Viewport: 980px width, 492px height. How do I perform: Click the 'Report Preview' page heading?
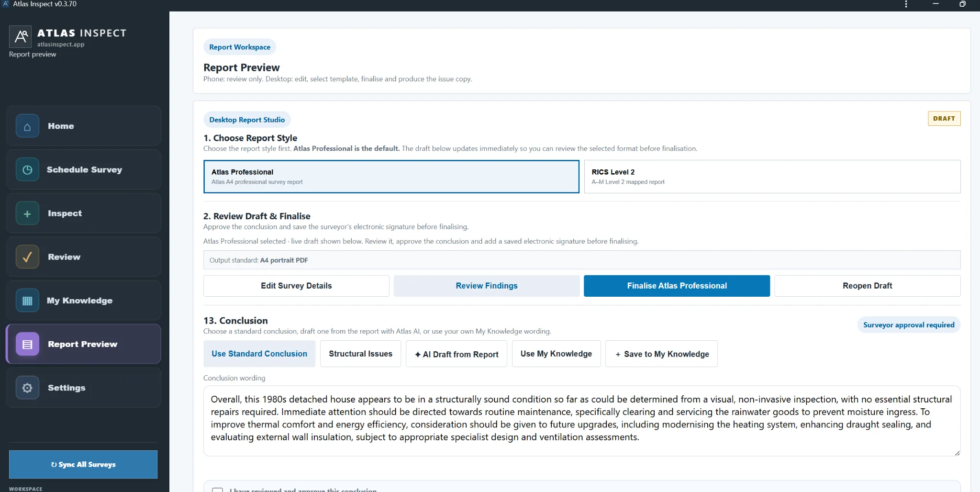(242, 67)
